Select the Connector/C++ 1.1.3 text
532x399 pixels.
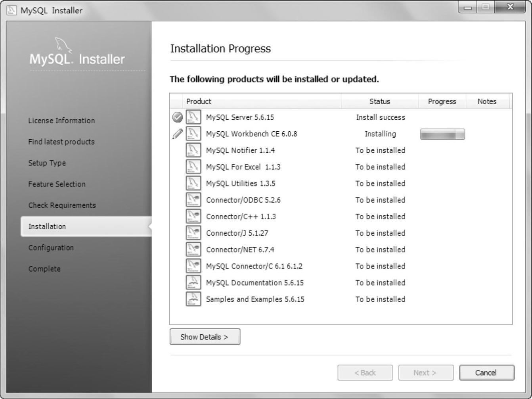(x=241, y=217)
